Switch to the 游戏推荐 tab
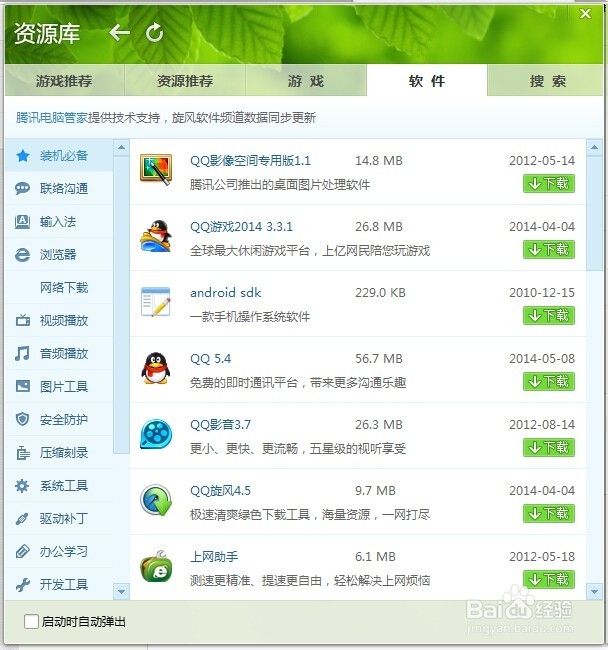Viewport: 608px width, 650px height. click(x=64, y=80)
